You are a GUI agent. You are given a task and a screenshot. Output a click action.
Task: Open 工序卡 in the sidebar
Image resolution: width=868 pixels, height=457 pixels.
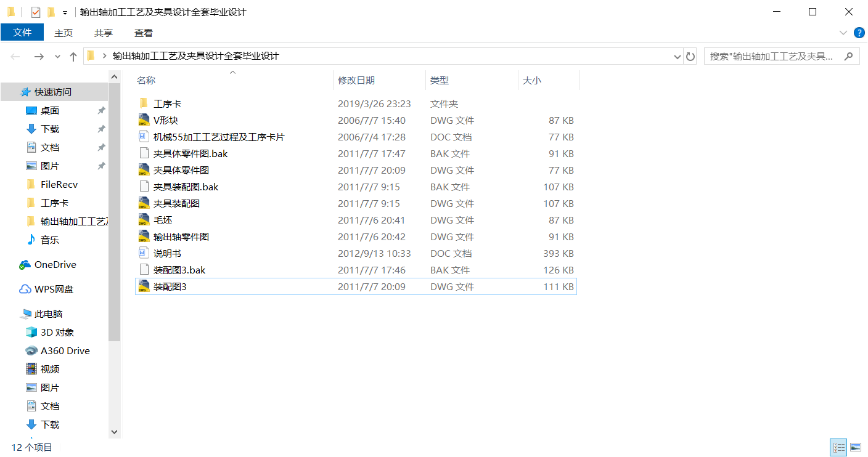(x=55, y=203)
